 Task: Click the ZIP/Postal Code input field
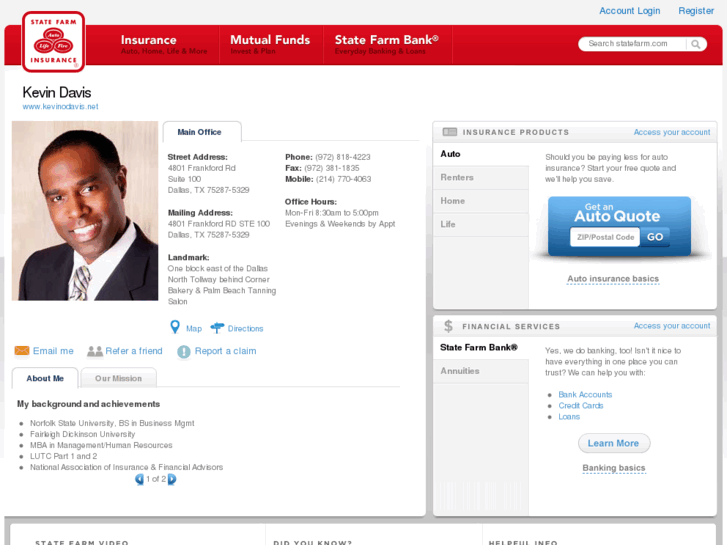pos(605,237)
